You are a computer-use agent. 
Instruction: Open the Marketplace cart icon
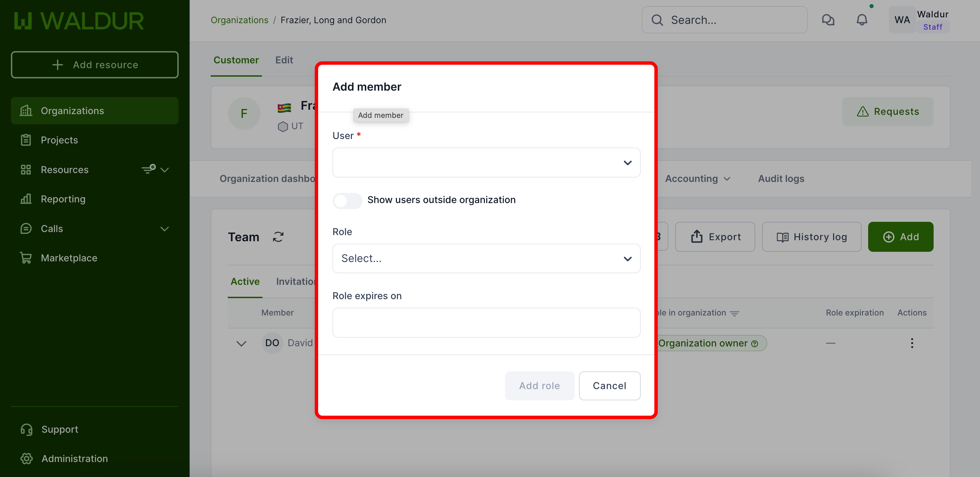click(26, 258)
